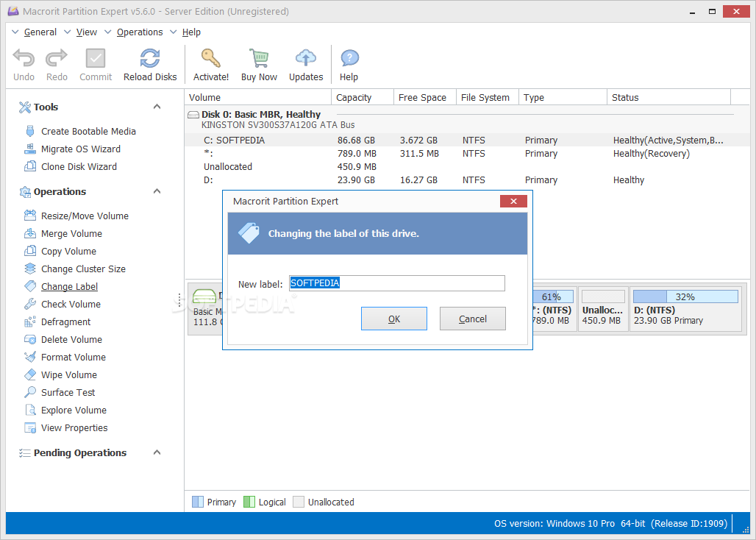Image resolution: width=756 pixels, height=540 pixels.
Task: Sort by the Free Space column header
Action: coord(425,97)
